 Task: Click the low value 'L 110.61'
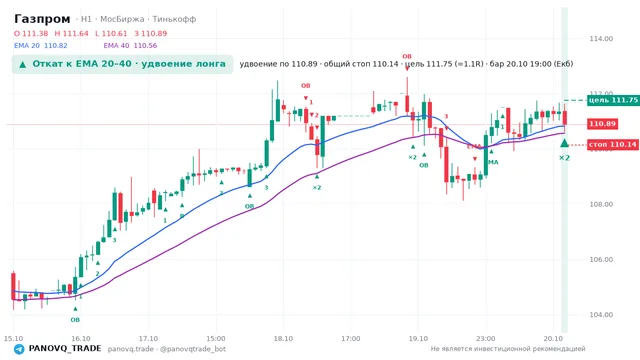(111, 33)
